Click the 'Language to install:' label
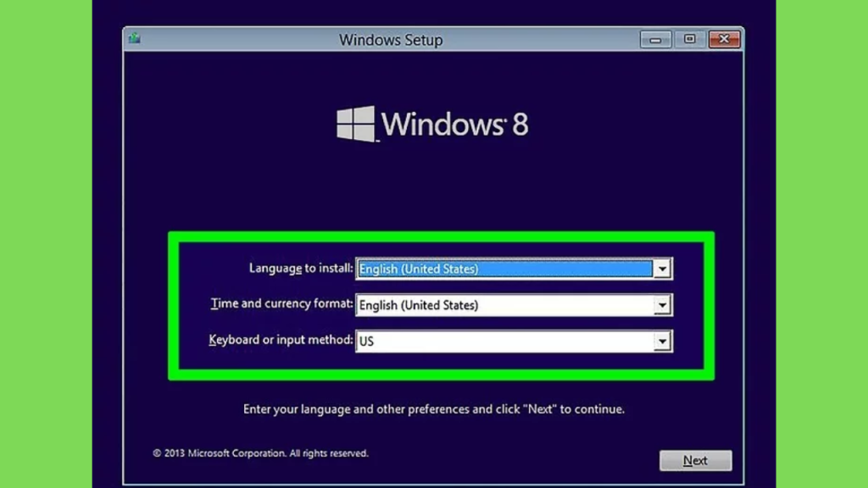 (x=301, y=269)
